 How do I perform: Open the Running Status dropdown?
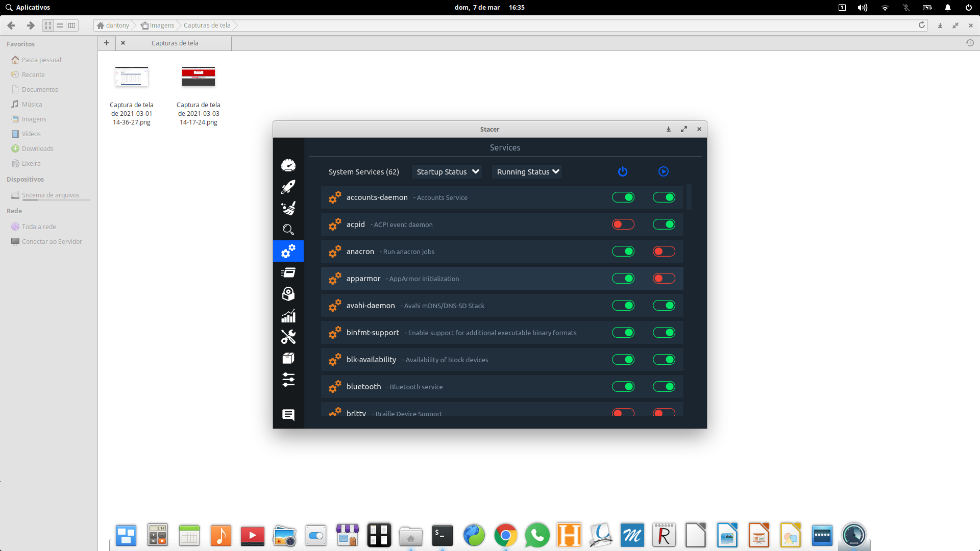click(x=527, y=172)
